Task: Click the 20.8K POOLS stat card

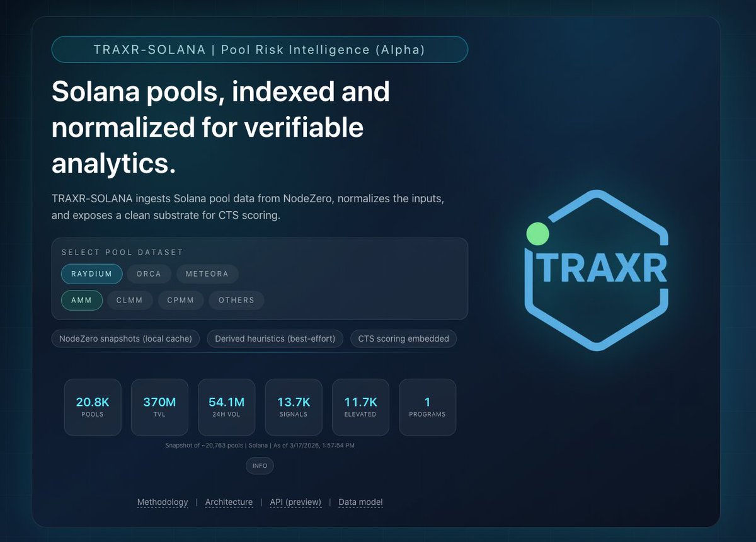Action: [x=93, y=407]
